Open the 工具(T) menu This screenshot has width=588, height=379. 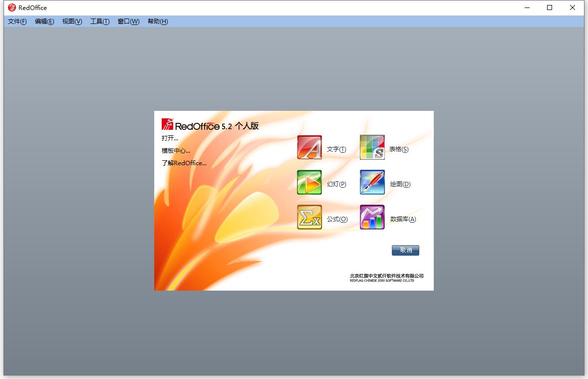100,21
